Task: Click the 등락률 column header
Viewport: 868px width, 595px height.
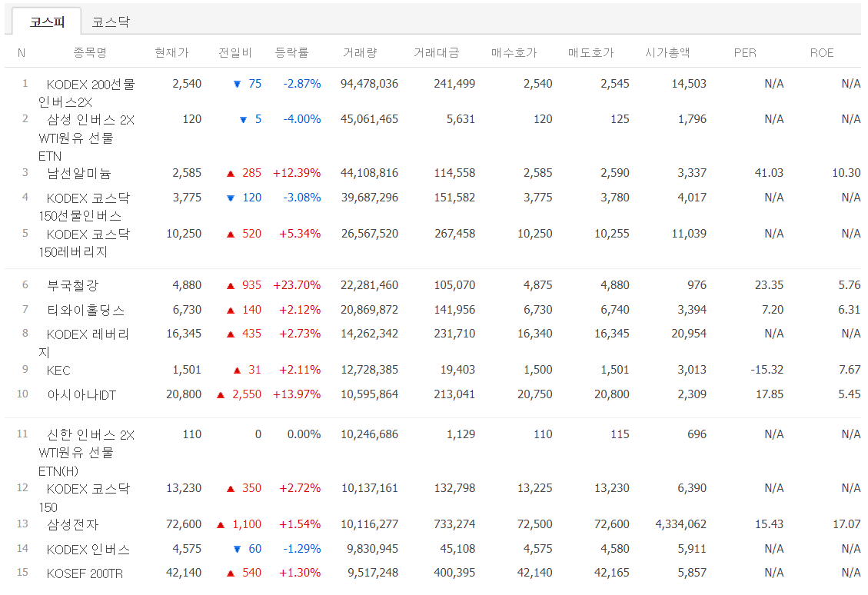Action: [x=291, y=52]
